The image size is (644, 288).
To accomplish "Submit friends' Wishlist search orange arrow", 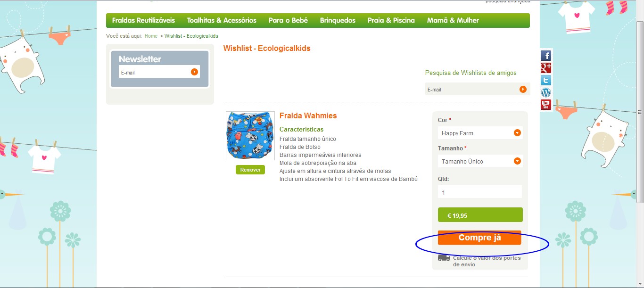I will coord(523,89).
